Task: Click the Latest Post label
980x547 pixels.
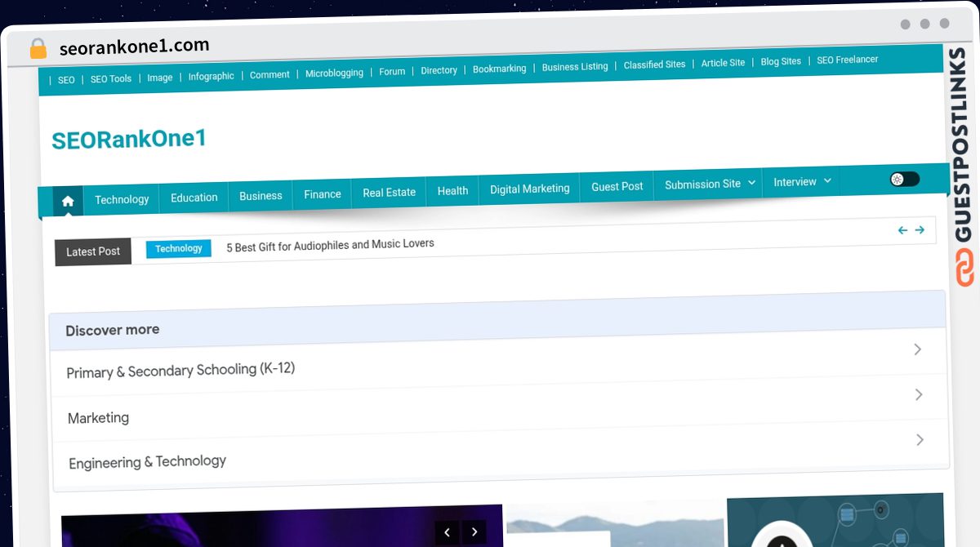Action: (93, 251)
